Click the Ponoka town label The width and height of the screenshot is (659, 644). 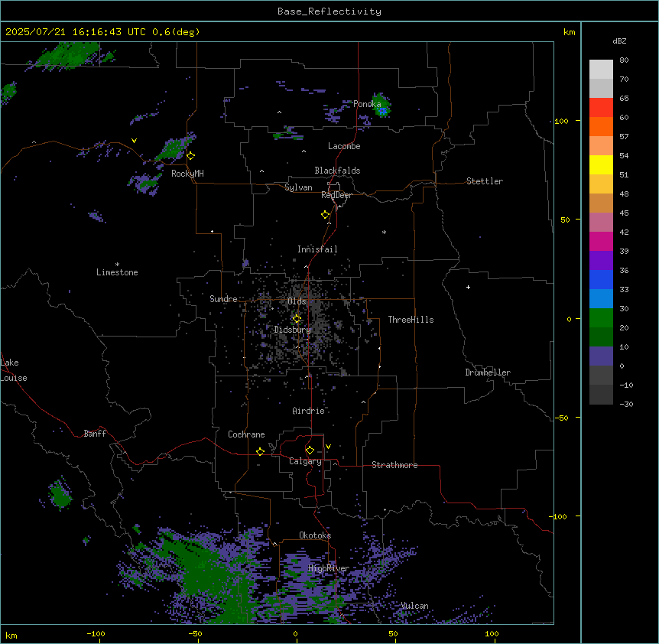[367, 104]
